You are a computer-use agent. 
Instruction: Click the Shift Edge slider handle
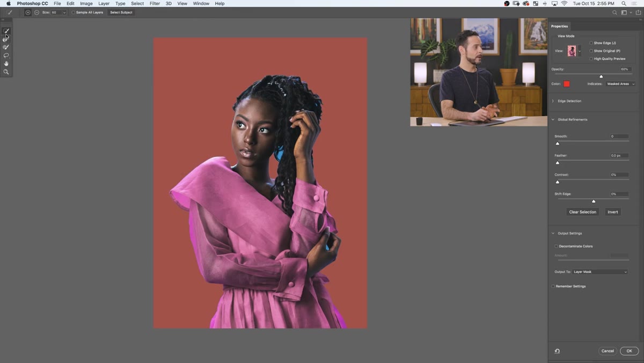pyautogui.click(x=594, y=201)
